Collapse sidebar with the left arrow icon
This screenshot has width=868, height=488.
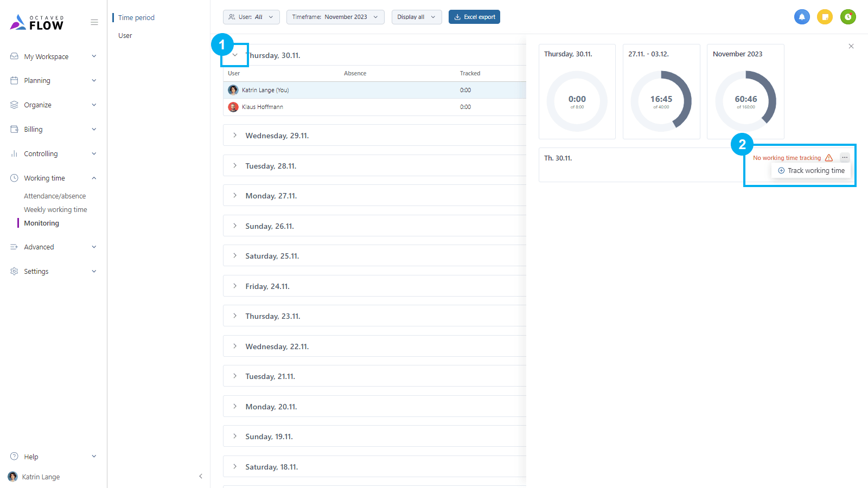click(x=201, y=476)
